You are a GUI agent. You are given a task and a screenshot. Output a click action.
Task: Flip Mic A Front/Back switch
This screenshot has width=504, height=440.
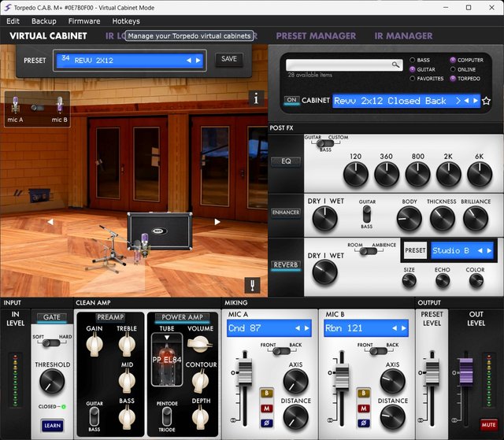[x=281, y=351]
